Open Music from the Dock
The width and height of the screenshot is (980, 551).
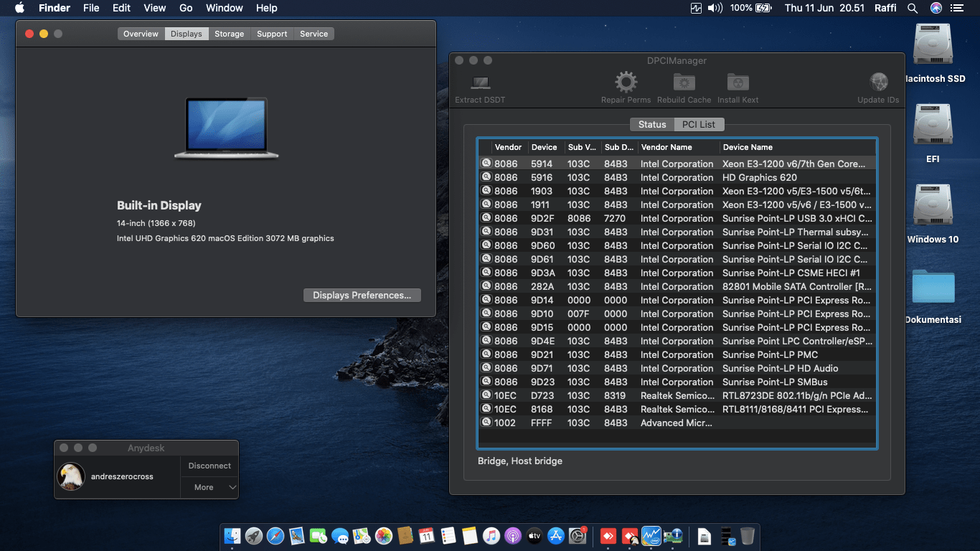(x=491, y=536)
